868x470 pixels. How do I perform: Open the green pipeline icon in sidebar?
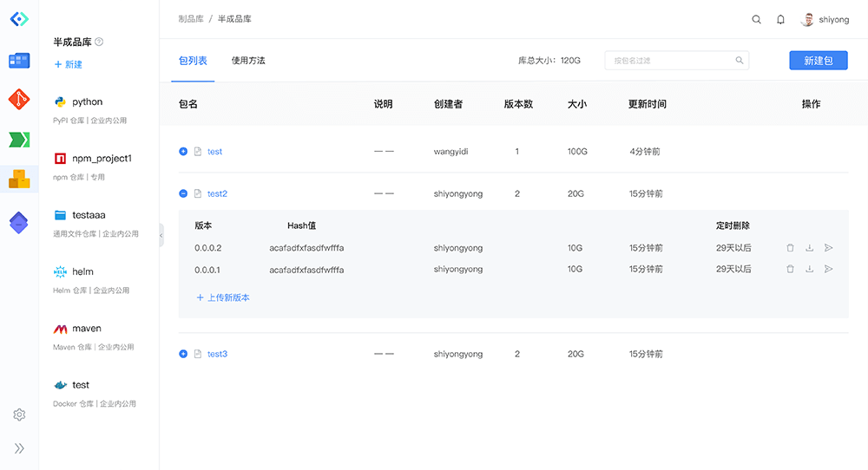19,139
